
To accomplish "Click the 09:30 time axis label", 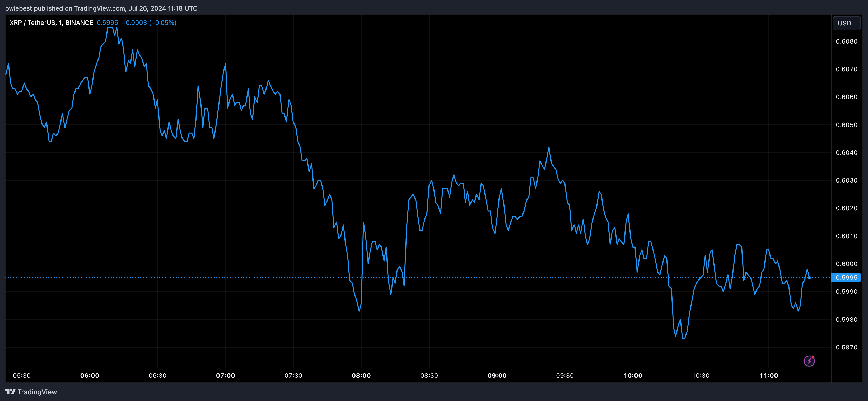I will point(565,375).
